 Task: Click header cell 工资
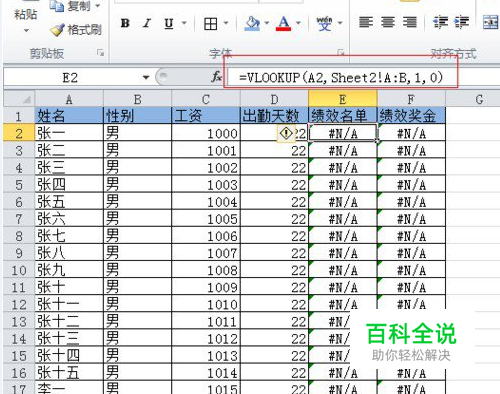(x=206, y=116)
